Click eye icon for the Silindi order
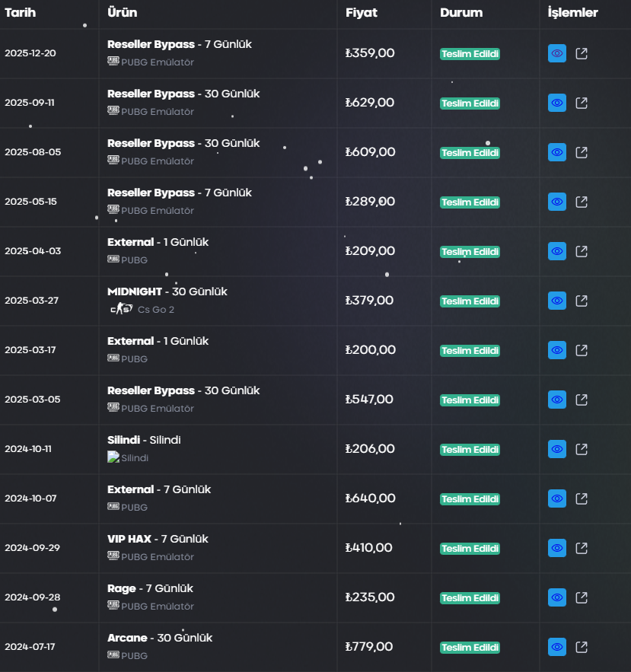631x672 pixels. [557, 449]
